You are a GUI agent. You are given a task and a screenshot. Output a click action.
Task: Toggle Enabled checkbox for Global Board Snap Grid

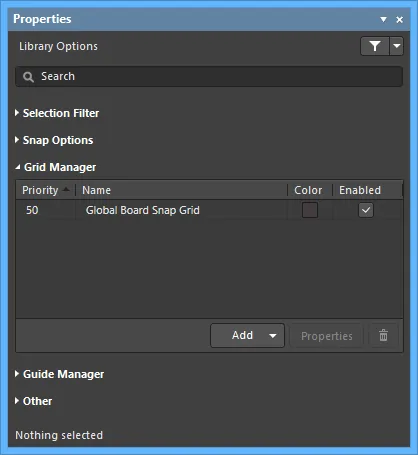[366, 210]
